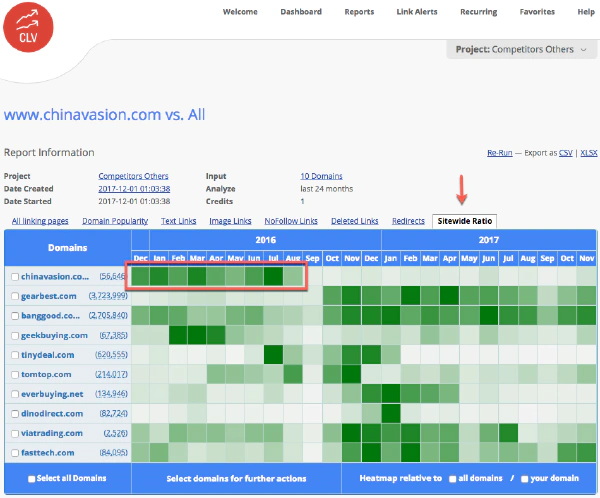The height and width of the screenshot is (498, 600).
Task: Switch to the Text Links tab
Action: 178,221
